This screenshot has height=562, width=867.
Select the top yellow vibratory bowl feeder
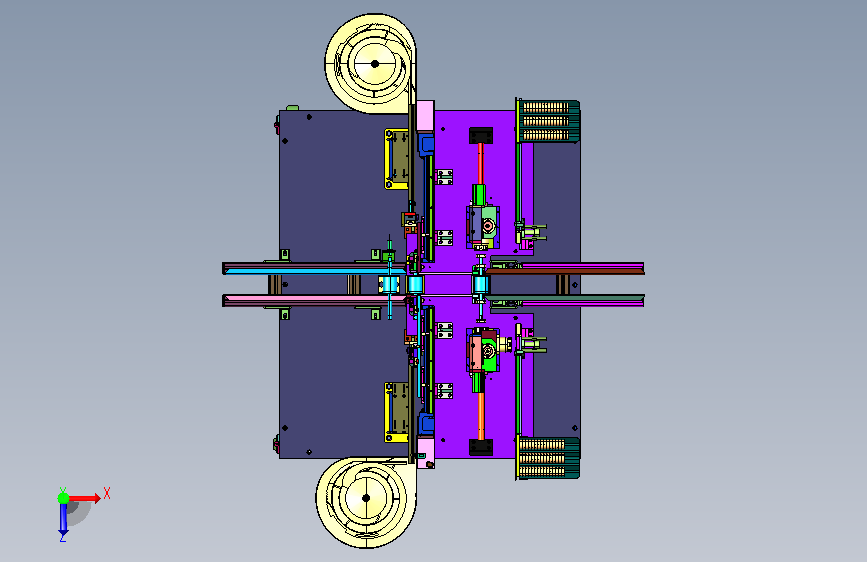(x=370, y=64)
